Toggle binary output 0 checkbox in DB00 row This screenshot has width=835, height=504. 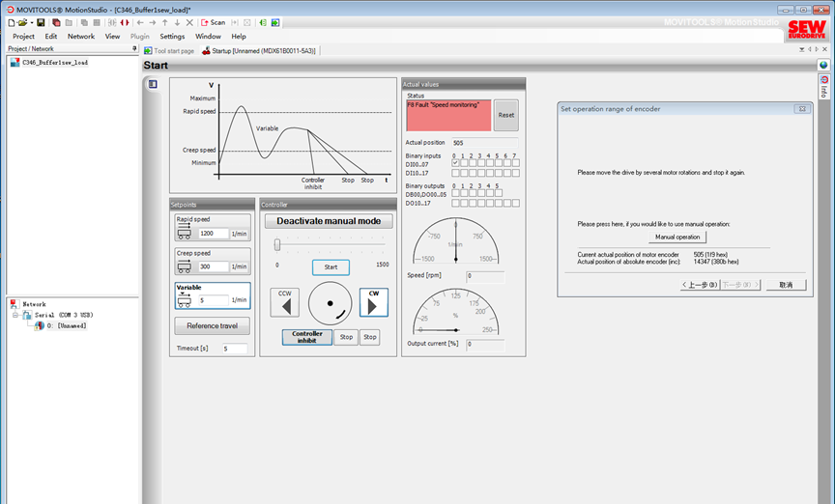click(x=455, y=194)
